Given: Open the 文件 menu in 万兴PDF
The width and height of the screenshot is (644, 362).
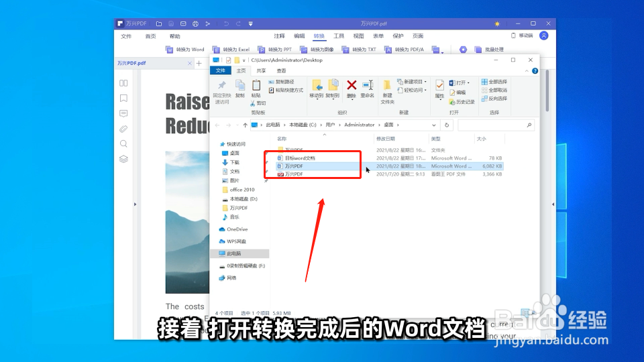Looking at the screenshot, I should pyautogui.click(x=126, y=36).
